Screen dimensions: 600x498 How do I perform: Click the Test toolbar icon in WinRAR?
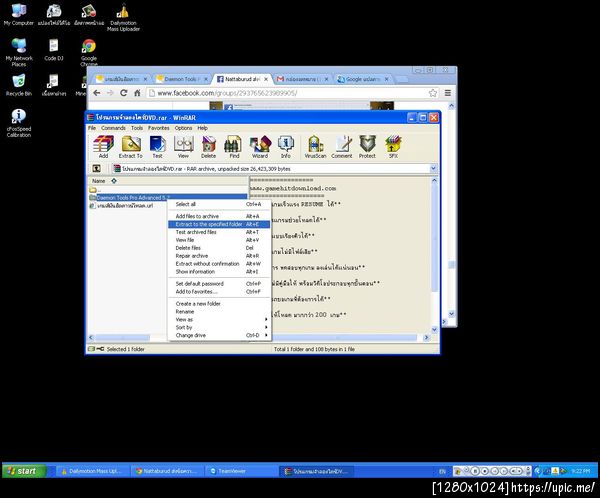pos(157,147)
